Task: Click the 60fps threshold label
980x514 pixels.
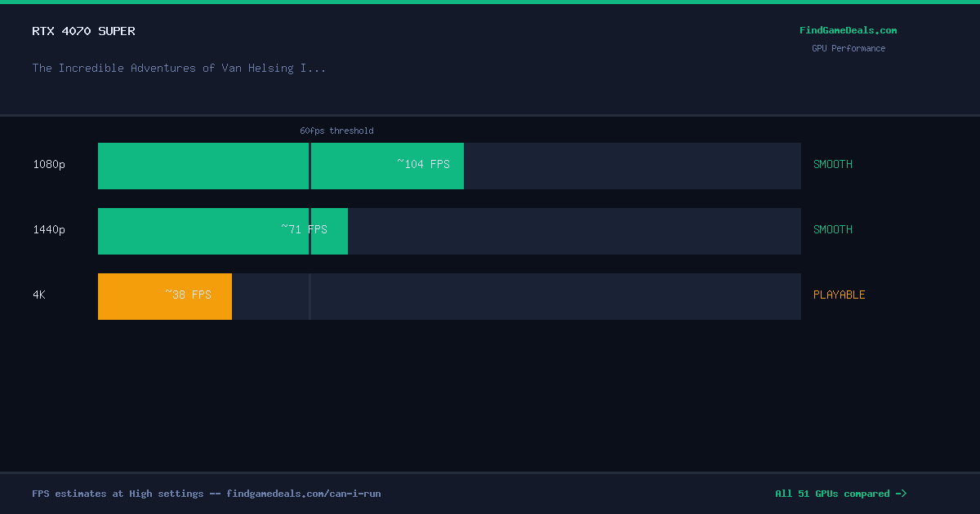Action: pyautogui.click(x=336, y=131)
